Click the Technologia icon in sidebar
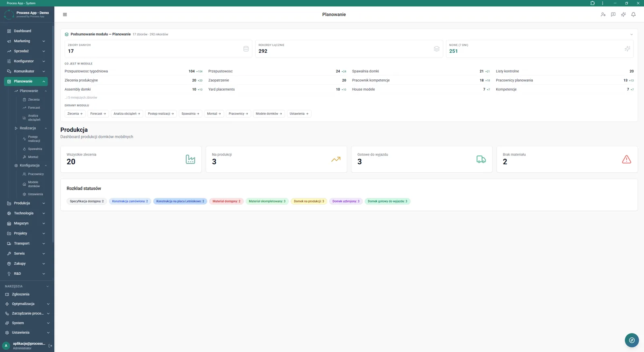644x352 pixels. pyautogui.click(x=9, y=213)
